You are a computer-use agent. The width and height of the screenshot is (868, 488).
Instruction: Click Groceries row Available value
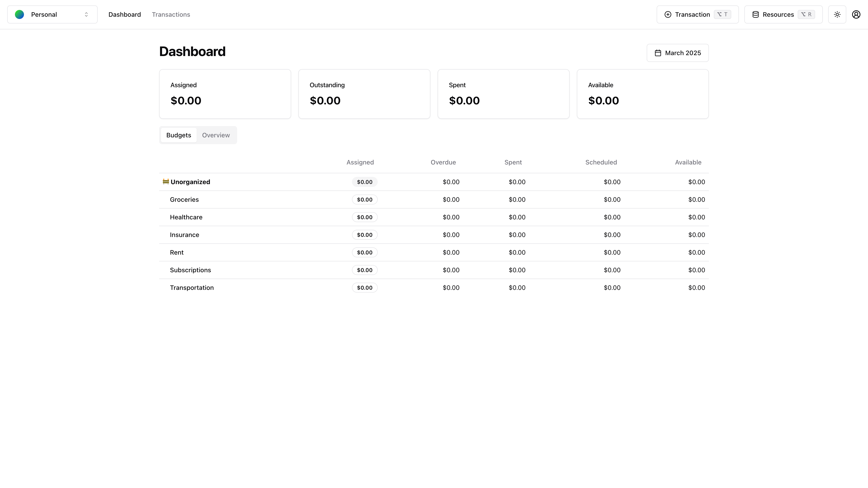[696, 200]
